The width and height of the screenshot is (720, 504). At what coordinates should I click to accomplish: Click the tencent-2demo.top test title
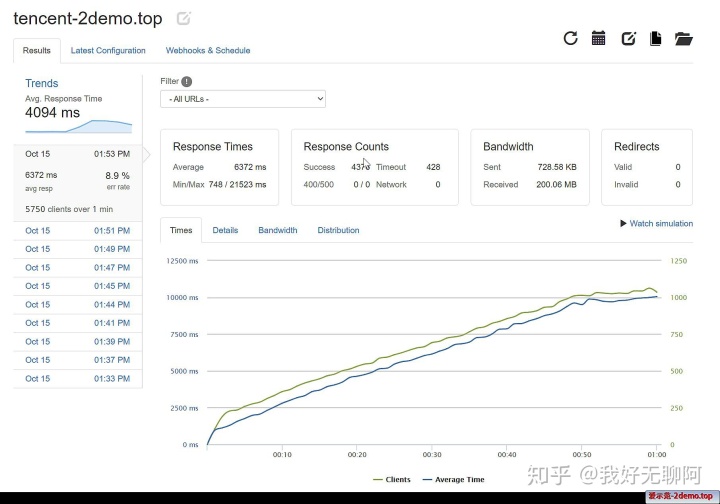(x=88, y=18)
